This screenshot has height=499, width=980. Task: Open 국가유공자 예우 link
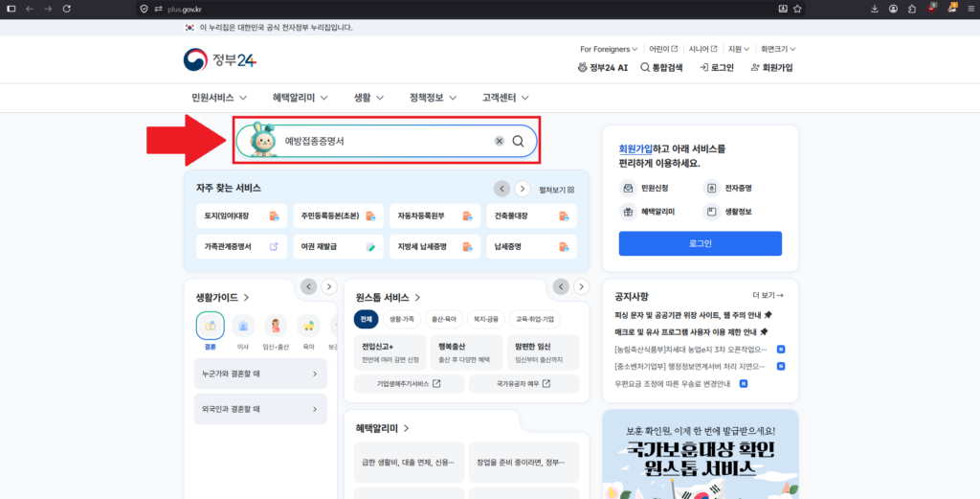523,384
